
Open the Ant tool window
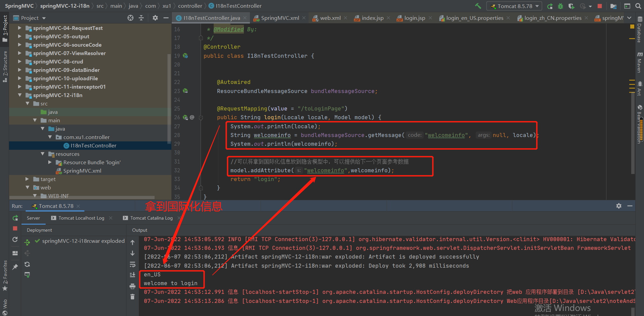pyautogui.click(x=640, y=88)
